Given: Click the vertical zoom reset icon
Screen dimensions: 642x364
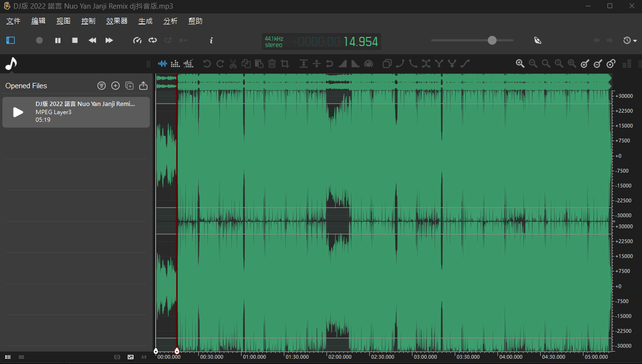Looking at the screenshot, I should click(x=611, y=63).
